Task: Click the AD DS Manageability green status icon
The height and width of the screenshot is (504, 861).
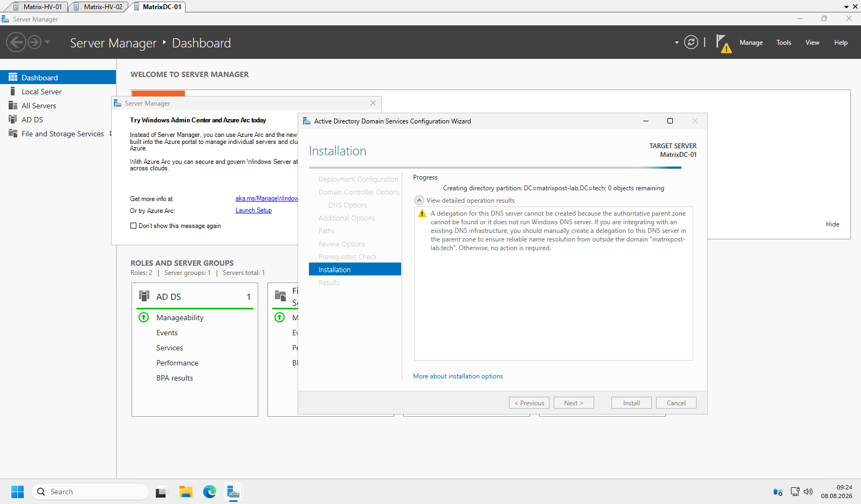Action: 143,317
